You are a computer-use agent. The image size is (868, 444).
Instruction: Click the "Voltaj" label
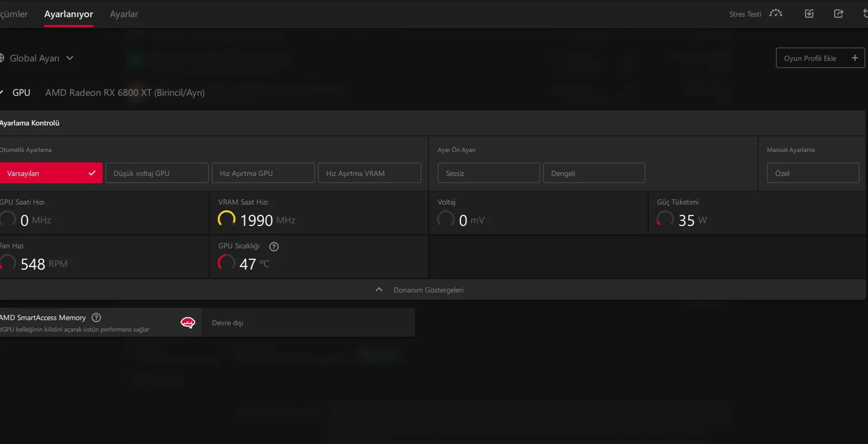(x=447, y=202)
